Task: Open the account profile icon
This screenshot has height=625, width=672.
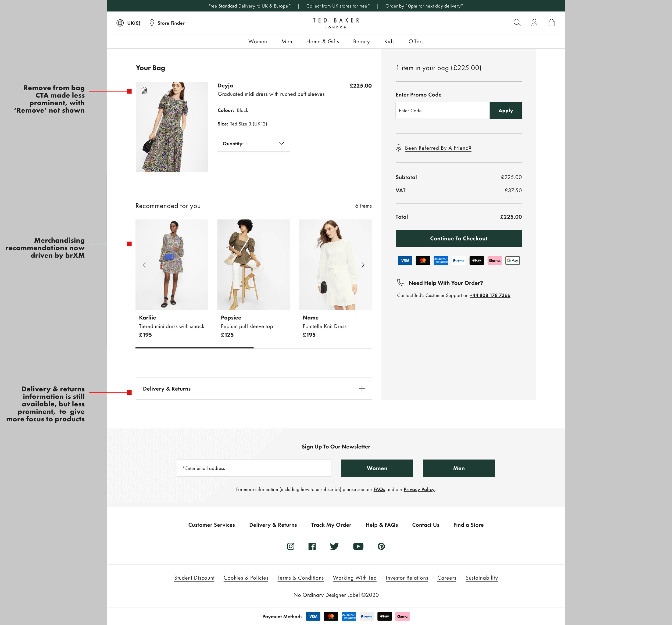Action: click(534, 23)
